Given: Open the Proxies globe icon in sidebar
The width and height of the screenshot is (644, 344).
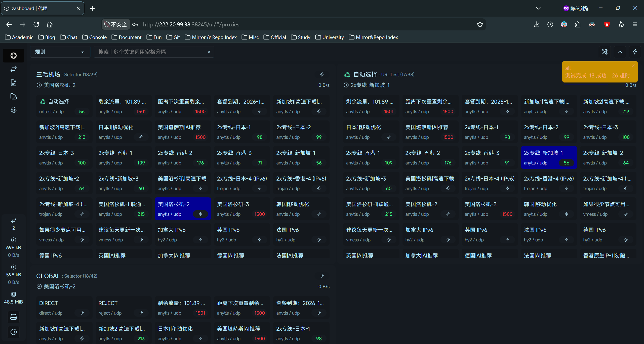Looking at the screenshot, I should point(14,56).
